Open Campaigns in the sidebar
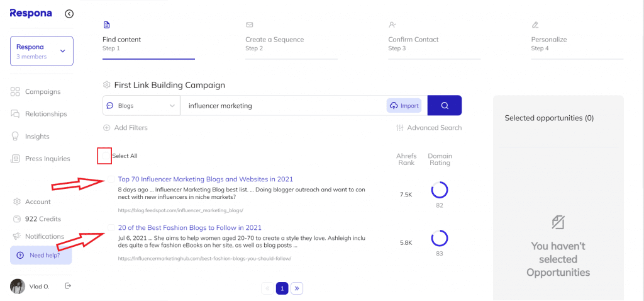This screenshot has height=301, width=644. coord(42,92)
